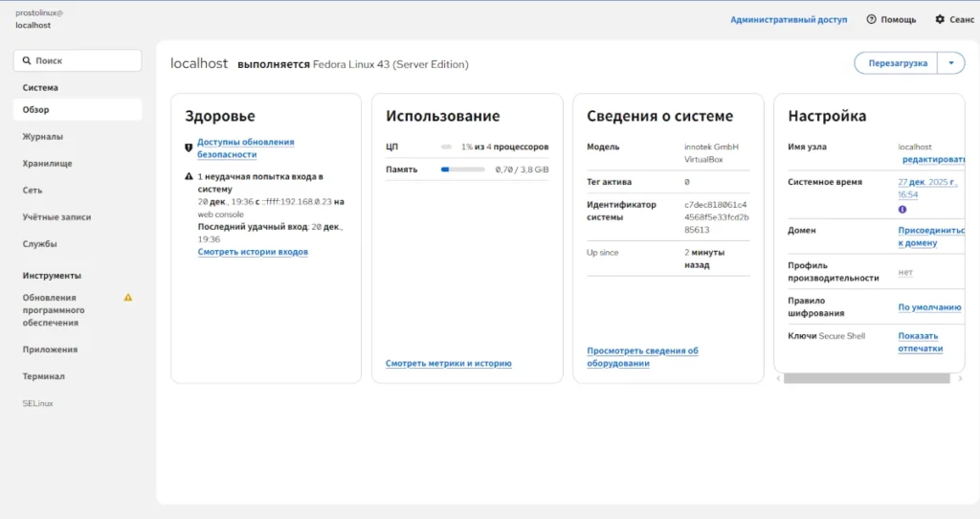This screenshot has height=519, width=980.
Task: Click Показать отпечатки link
Action: pos(920,342)
